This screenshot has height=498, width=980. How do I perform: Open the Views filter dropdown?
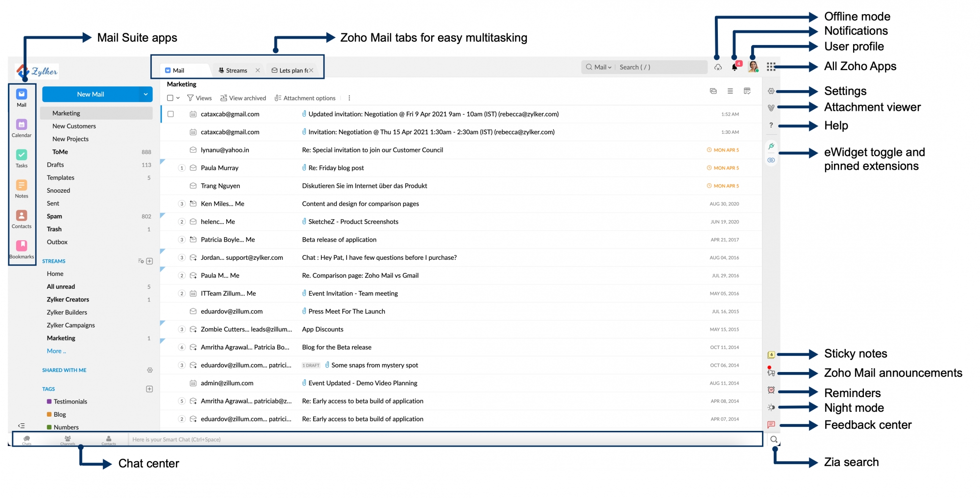199,98
